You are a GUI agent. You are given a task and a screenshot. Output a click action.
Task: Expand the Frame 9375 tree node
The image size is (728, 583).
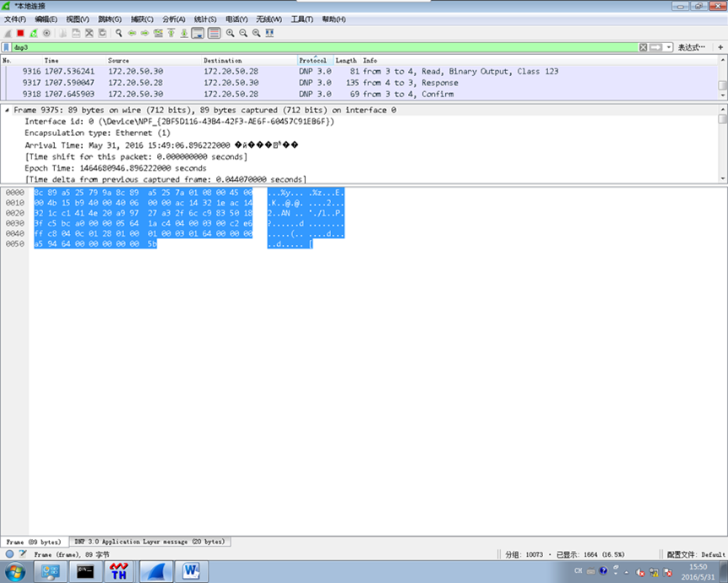8,111
